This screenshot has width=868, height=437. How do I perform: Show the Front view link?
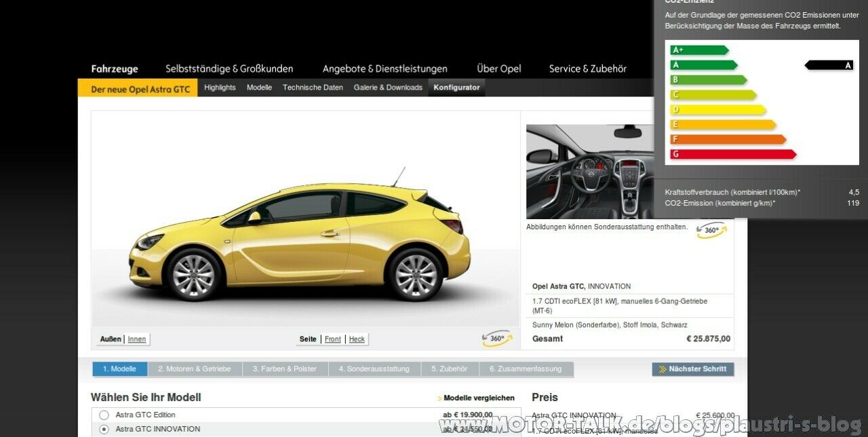(333, 339)
